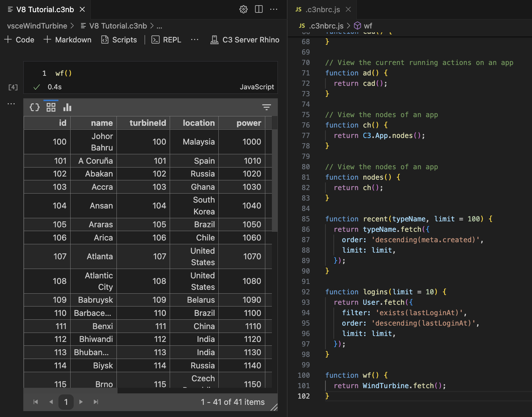Select the V8 Tutorial.c3nb tab

(x=45, y=10)
